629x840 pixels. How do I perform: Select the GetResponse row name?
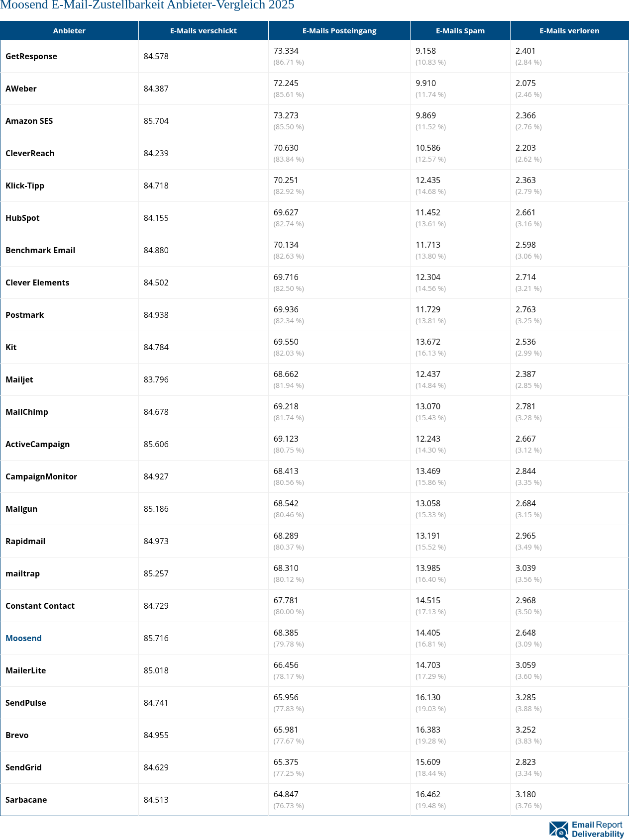(31, 56)
